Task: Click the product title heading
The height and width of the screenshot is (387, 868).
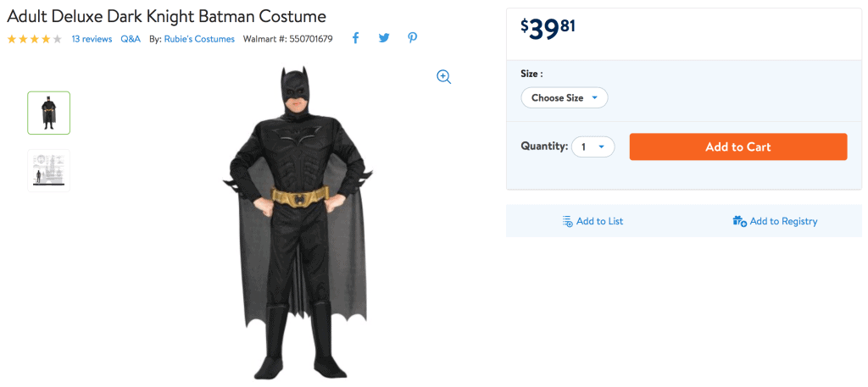Action: tap(166, 16)
